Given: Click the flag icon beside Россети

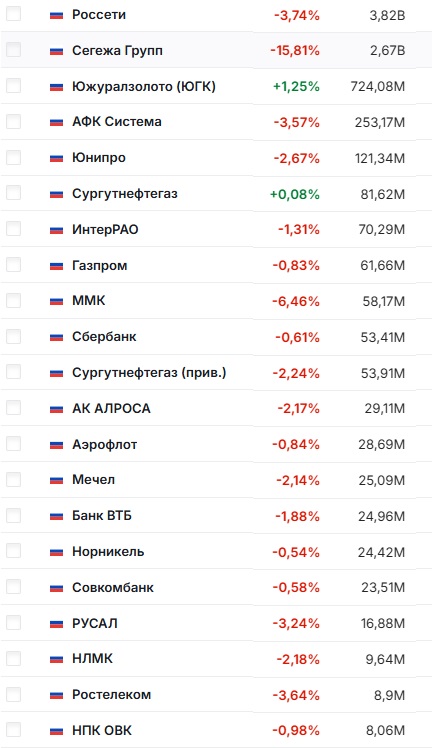Looking at the screenshot, I should tap(56, 15).
